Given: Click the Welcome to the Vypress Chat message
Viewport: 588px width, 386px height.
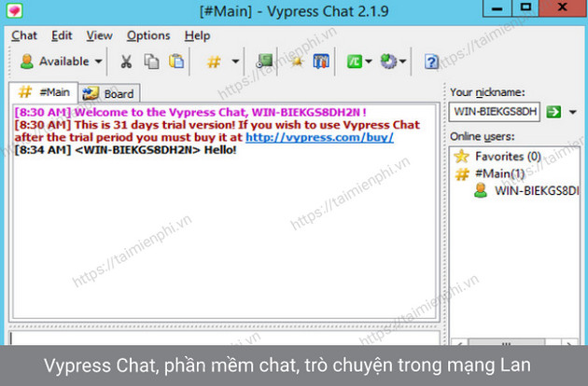Looking at the screenshot, I should [x=190, y=112].
